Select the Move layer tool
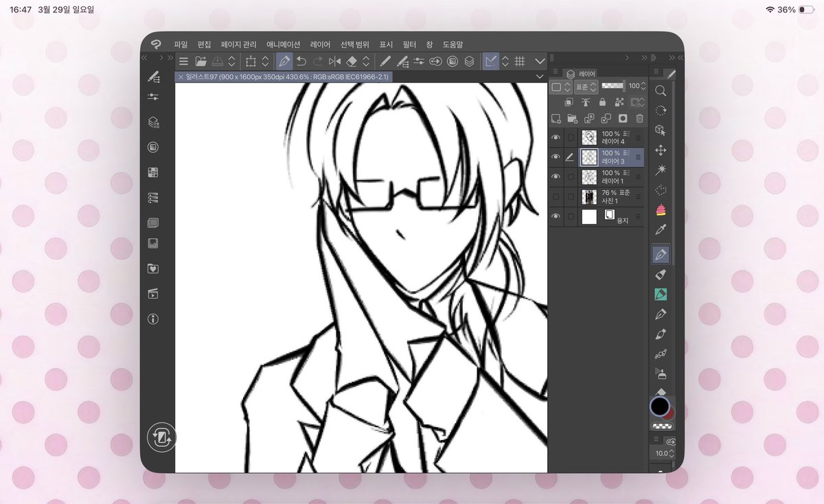The image size is (824, 504). point(661,150)
